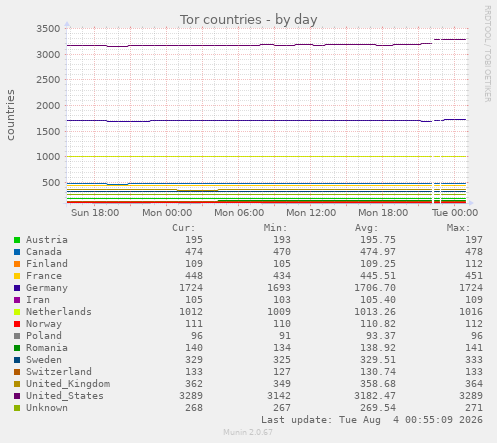Click United_States minimum value 3142

click(x=279, y=396)
